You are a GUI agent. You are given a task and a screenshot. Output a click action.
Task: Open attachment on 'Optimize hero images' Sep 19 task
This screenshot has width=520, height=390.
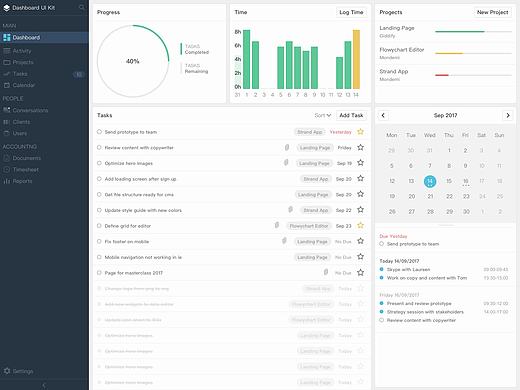(286, 163)
